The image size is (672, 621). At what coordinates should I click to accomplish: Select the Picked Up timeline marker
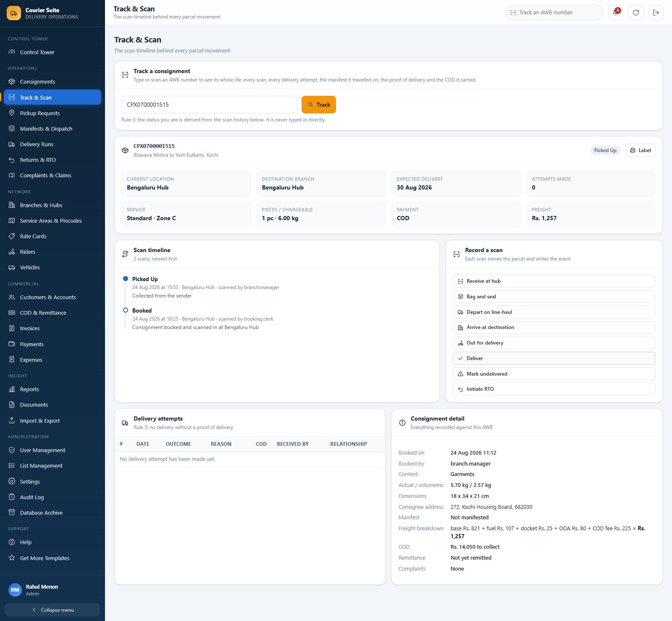(125, 279)
